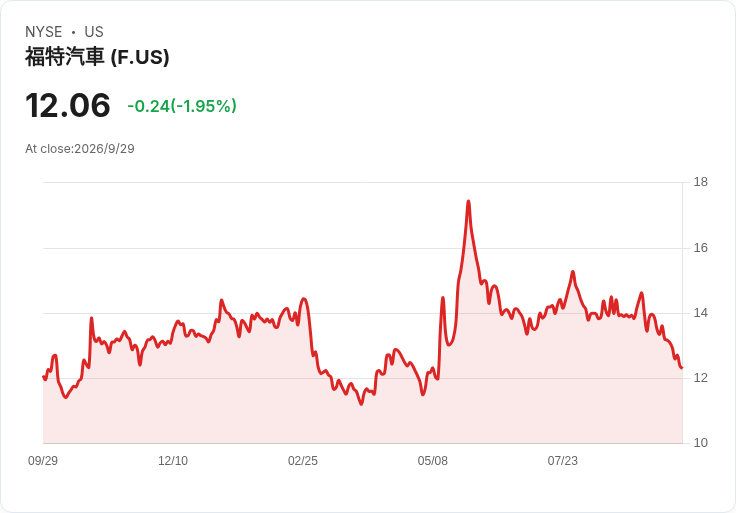Click the end point of the price line
Screen dimensions: 736x513
pyautogui.click(x=682, y=368)
